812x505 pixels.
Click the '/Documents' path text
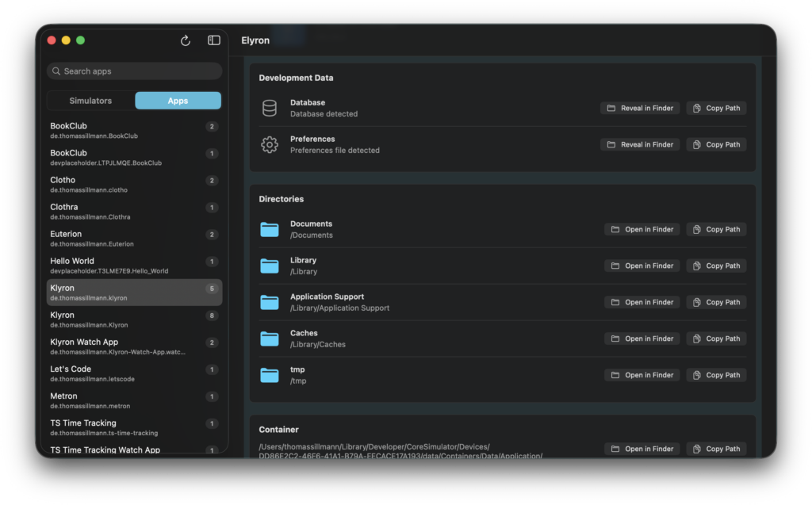click(x=311, y=235)
